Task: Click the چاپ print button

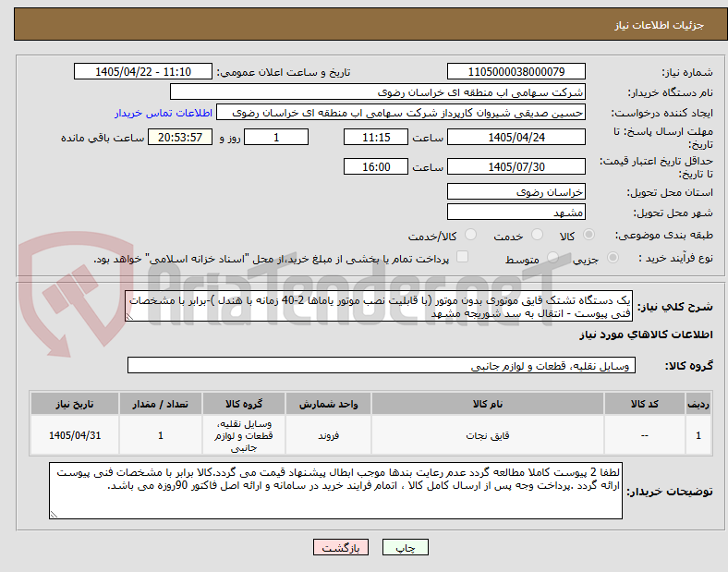Action: point(406,547)
